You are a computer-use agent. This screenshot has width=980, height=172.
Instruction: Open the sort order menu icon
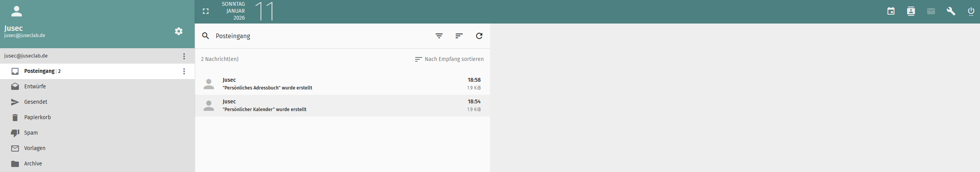[x=459, y=36]
